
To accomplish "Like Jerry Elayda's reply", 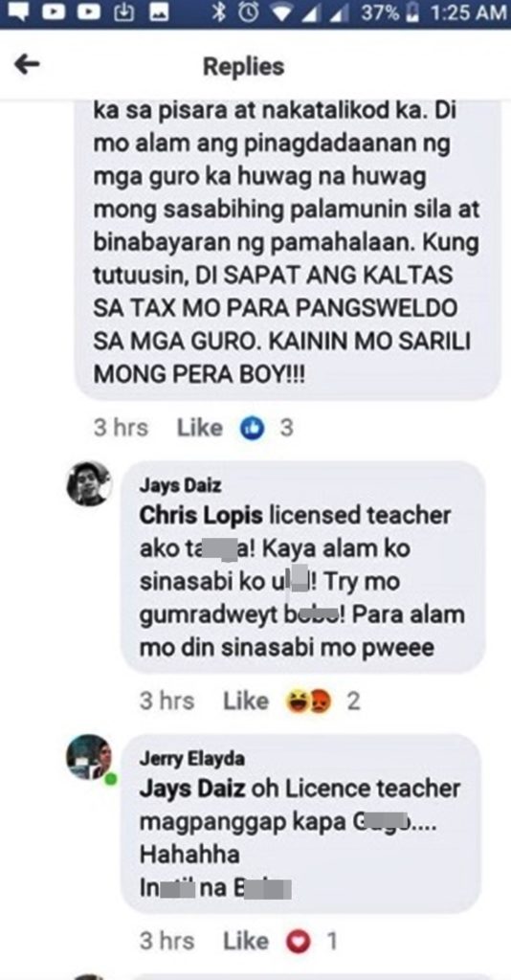I will (x=246, y=941).
